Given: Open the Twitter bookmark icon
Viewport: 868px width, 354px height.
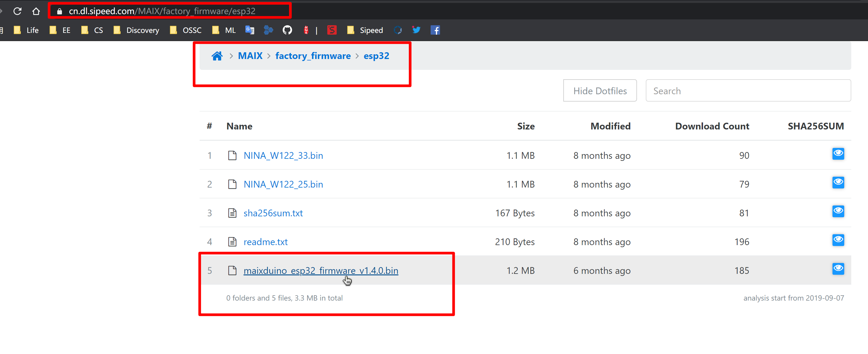Looking at the screenshot, I should pos(416,30).
